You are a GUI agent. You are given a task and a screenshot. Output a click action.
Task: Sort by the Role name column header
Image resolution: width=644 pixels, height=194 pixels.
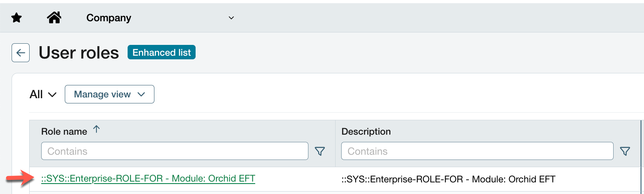(x=64, y=131)
